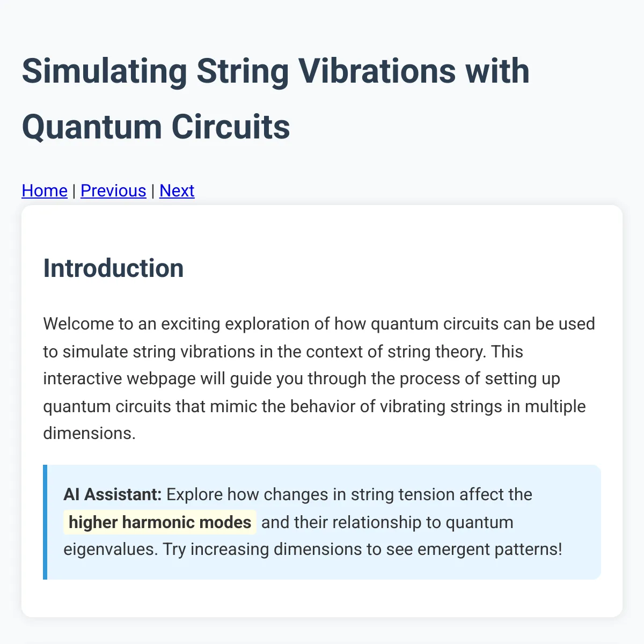Select the 'Introduction' section heading

click(x=113, y=268)
